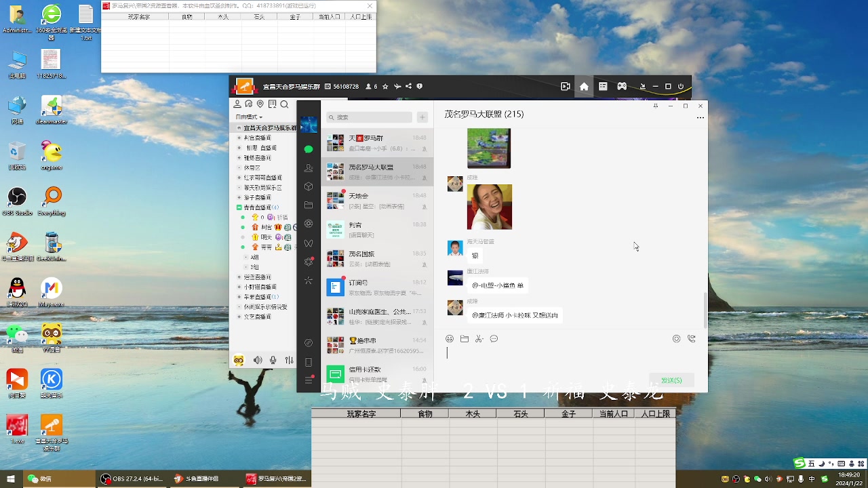Open the 判官 chat conversation

(x=377, y=230)
